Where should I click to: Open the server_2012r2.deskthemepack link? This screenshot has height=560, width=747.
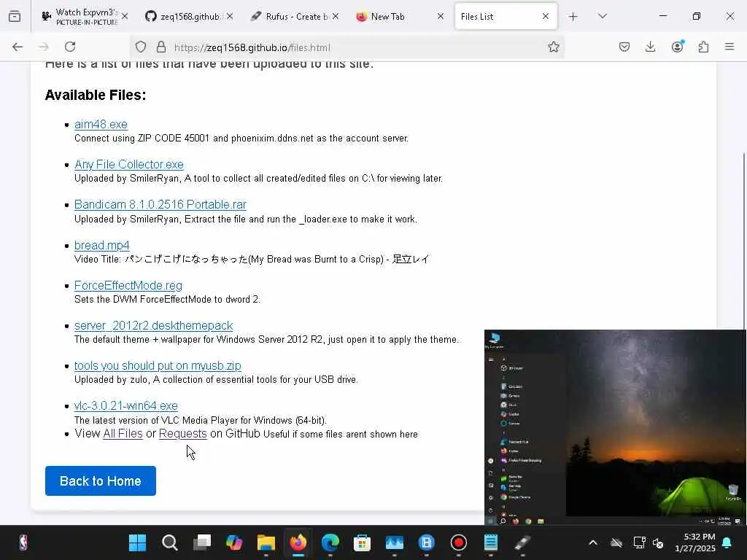click(153, 326)
